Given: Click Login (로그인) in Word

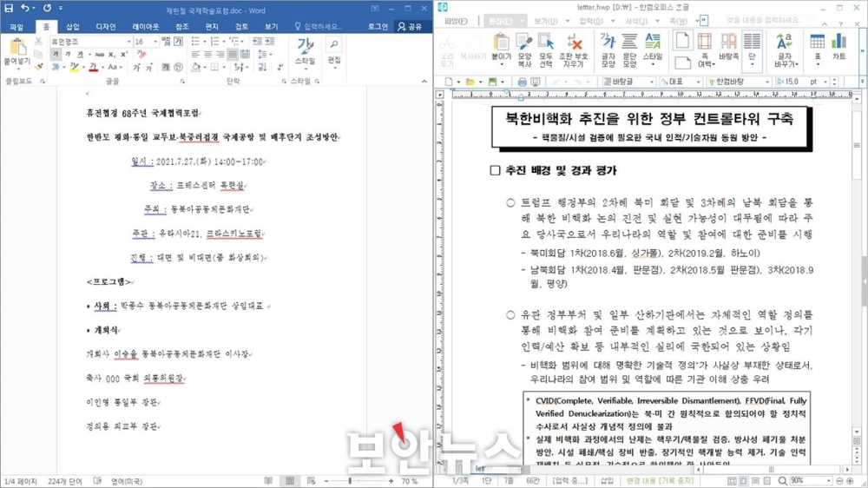Looking at the screenshot, I should tap(378, 27).
